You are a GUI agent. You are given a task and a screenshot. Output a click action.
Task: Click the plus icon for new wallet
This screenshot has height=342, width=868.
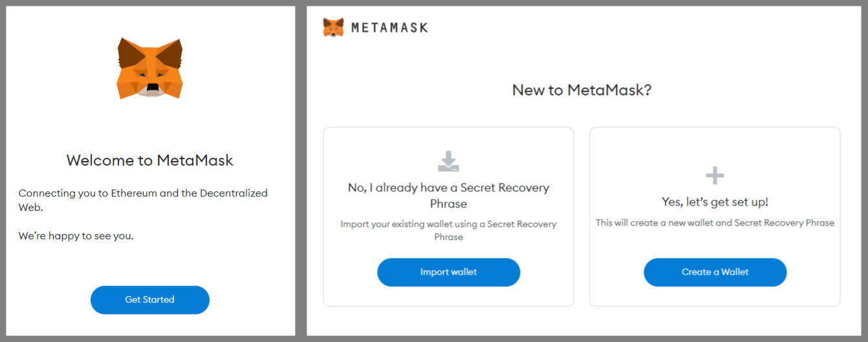coord(715,175)
